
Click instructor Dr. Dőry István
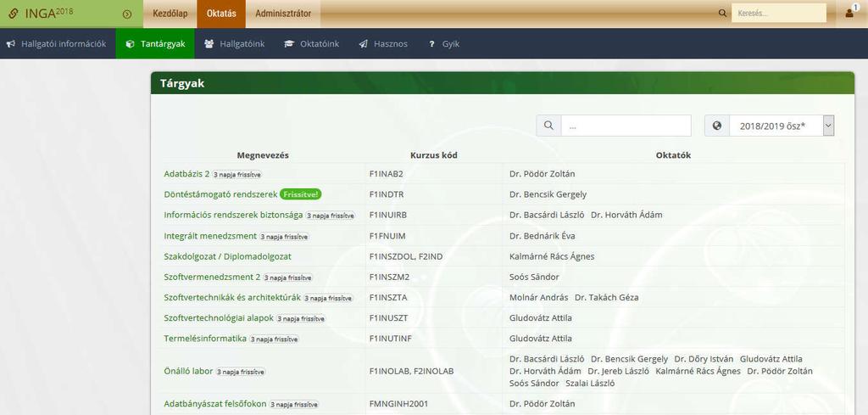point(704,358)
